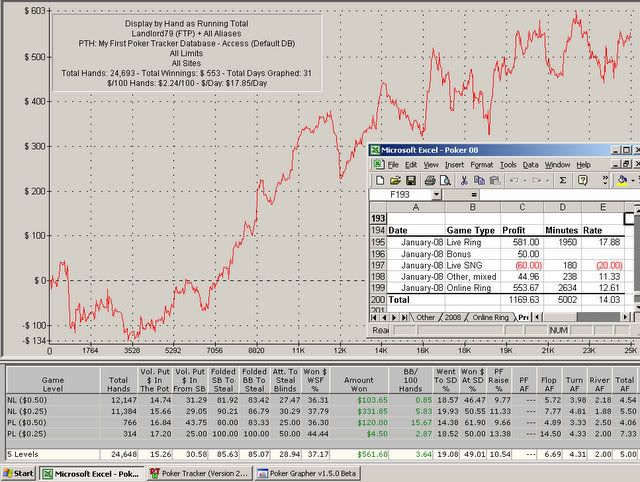Click the Excel formula bar input
Screen dimensions: 640x482
click(x=559, y=195)
